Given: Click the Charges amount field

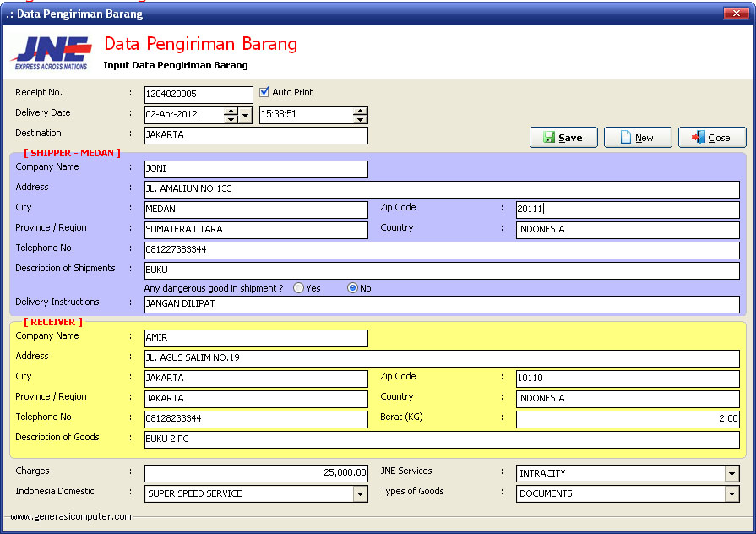Looking at the screenshot, I should 256,474.
